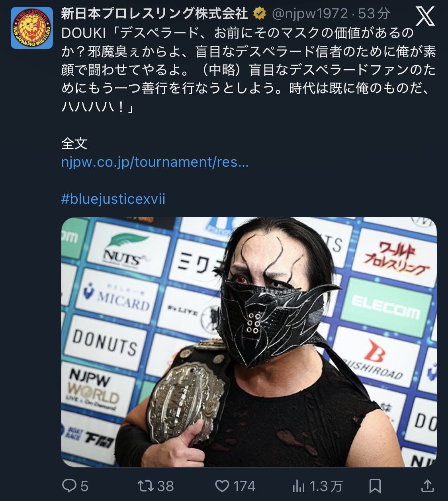Open the #bluejusticexvii hashtag

pos(113,199)
